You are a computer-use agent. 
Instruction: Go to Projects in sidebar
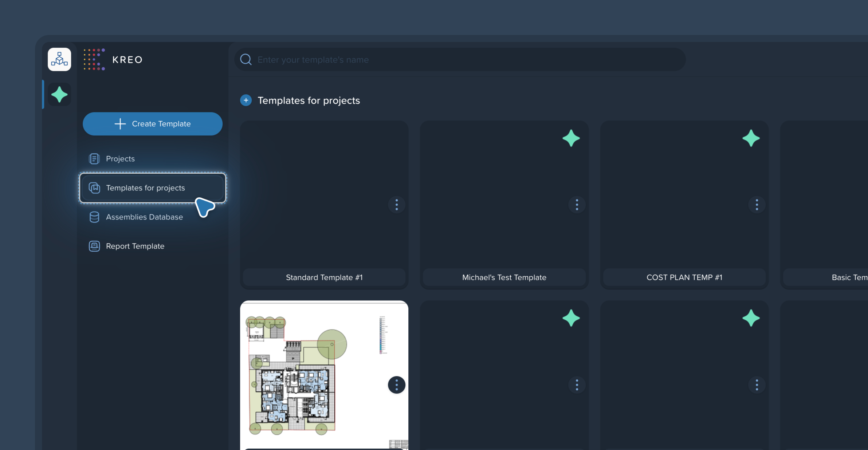(x=120, y=159)
